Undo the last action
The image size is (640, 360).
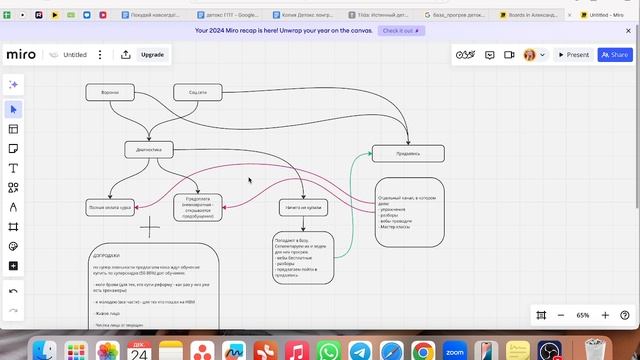tap(13, 291)
